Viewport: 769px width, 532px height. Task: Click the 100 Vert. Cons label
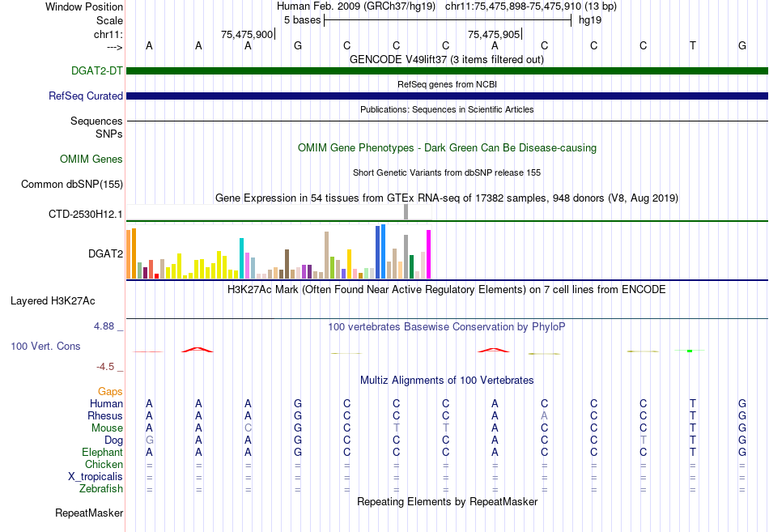click(45, 346)
